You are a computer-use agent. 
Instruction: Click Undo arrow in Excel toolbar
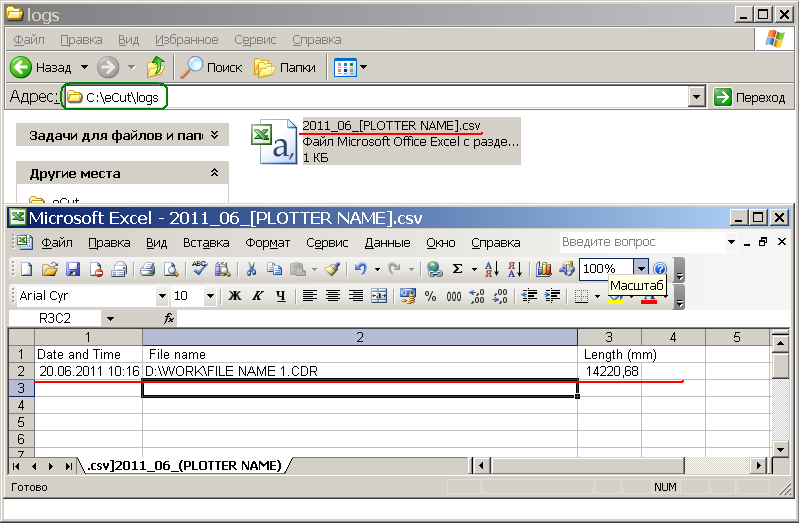pyautogui.click(x=360, y=269)
